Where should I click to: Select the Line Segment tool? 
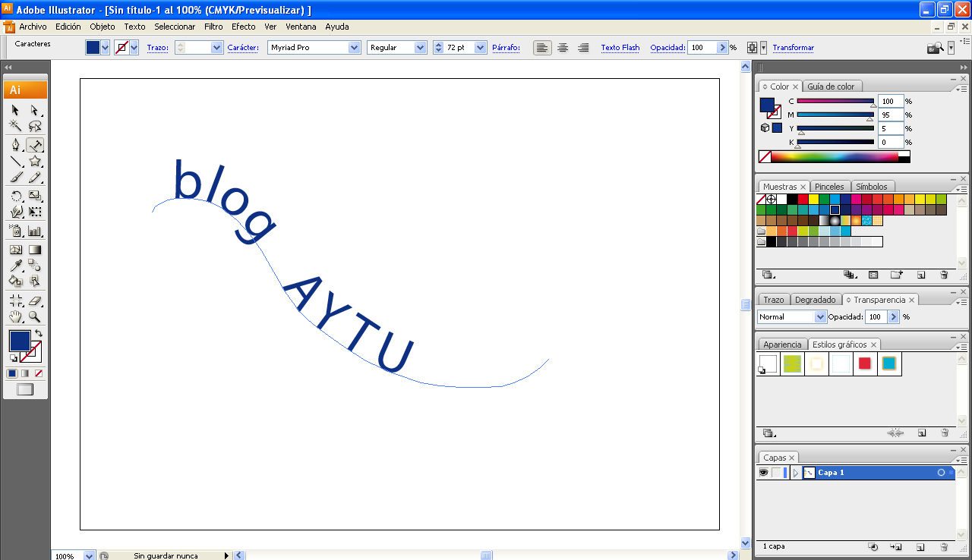tap(15, 161)
